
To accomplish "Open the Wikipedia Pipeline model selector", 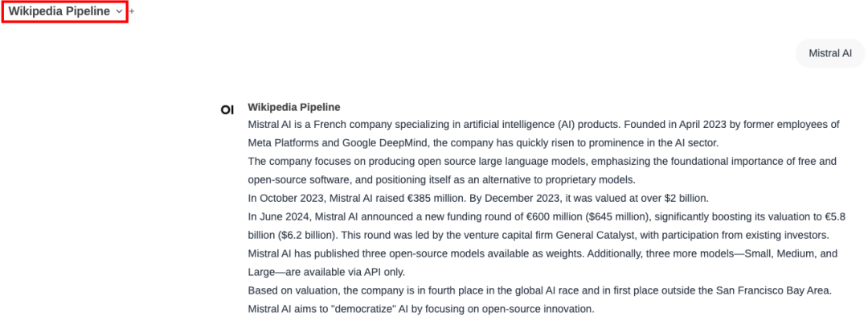I will (x=59, y=11).
